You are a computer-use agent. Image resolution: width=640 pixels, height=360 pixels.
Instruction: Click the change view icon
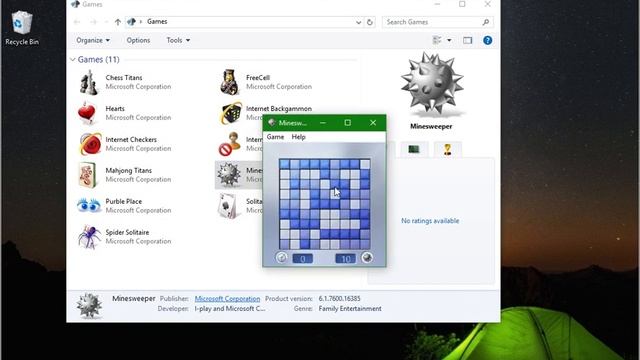tap(437, 40)
